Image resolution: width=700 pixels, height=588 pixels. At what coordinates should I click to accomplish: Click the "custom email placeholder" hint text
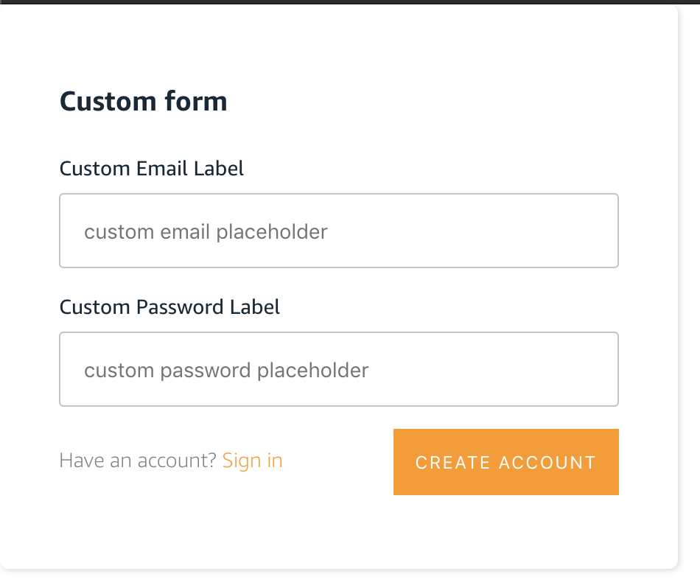pos(206,232)
